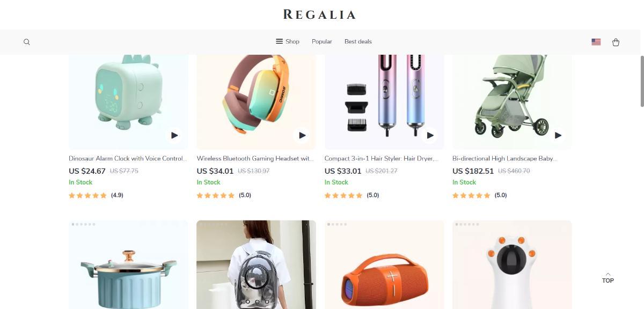644x309 pixels.
Task: Open Dinosaur Alarm Clock with Voice Control link
Action: click(128, 158)
